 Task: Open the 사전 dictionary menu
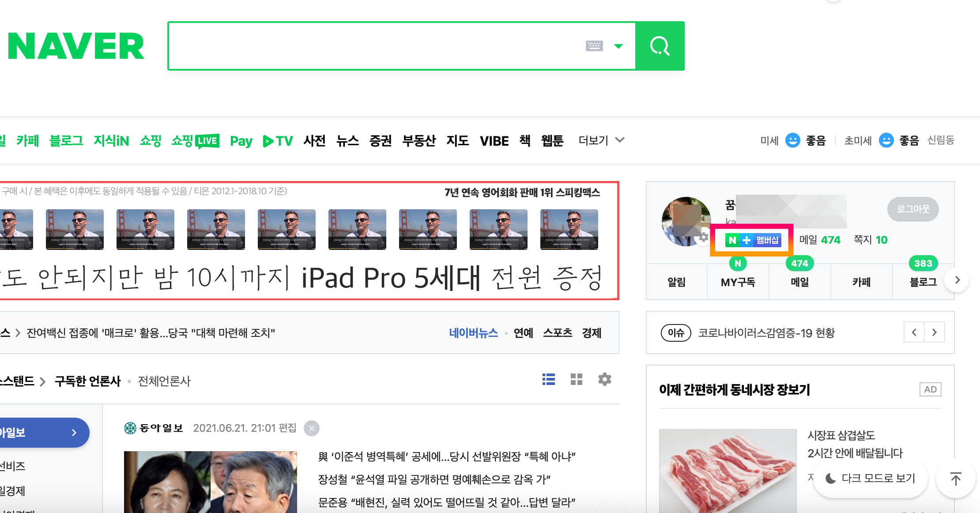(x=314, y=141)
